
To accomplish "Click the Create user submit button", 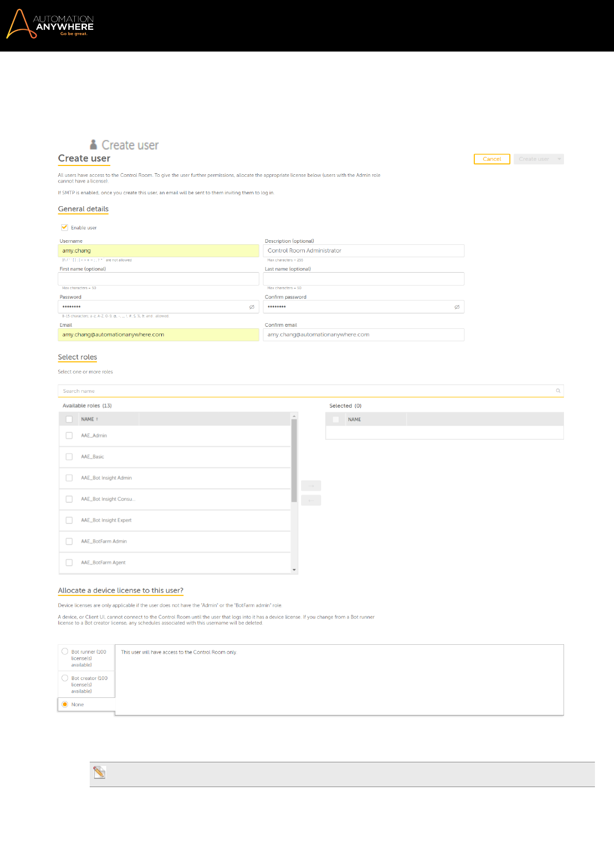I will [534, 159].
